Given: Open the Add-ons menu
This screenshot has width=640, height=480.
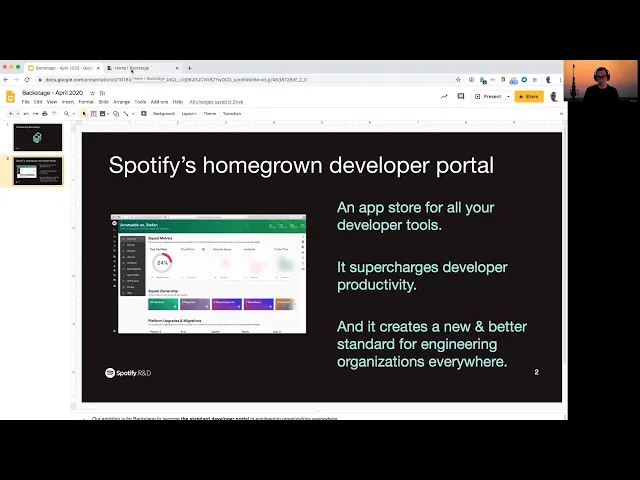Looking at the screenshot, I should (159, 102).
